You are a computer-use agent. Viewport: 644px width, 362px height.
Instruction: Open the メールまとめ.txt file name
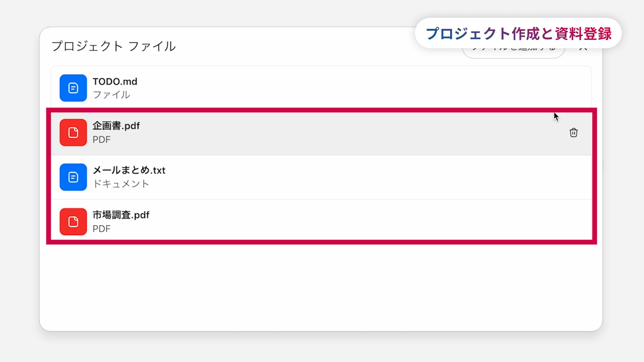(x=129, y=170)
